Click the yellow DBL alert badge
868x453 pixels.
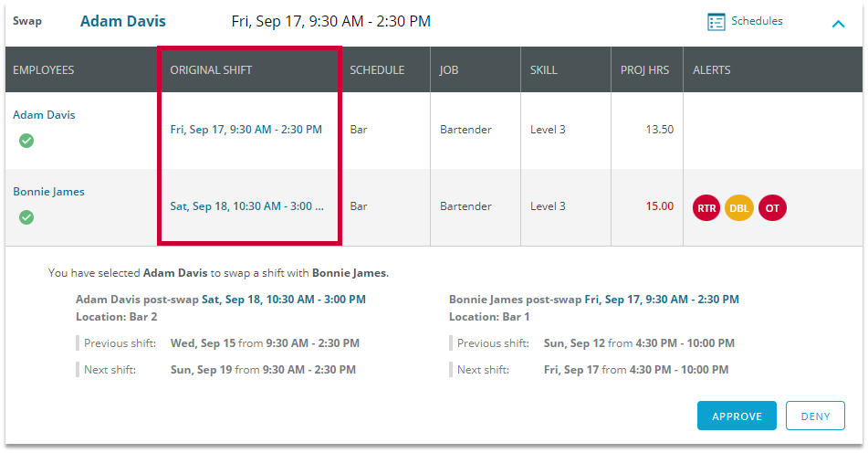[x=738, y=208]
